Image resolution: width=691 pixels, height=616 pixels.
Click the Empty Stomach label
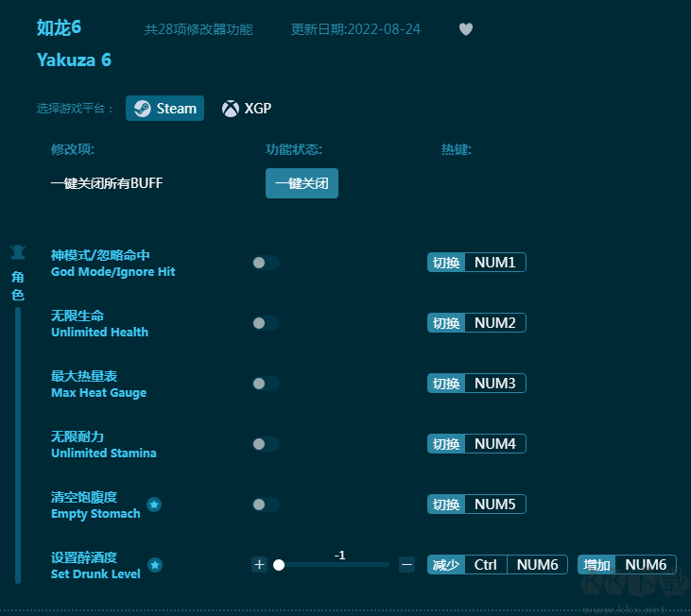tap(95, 514)
